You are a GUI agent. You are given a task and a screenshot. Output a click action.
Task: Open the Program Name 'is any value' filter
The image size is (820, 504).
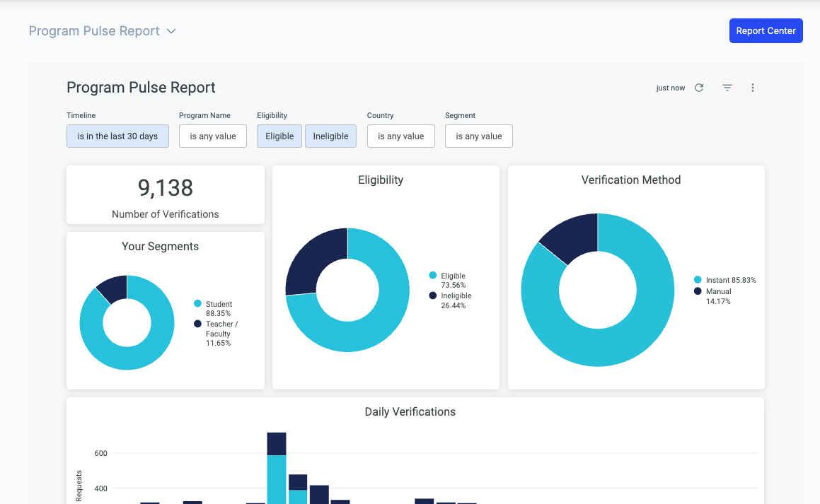213,136
